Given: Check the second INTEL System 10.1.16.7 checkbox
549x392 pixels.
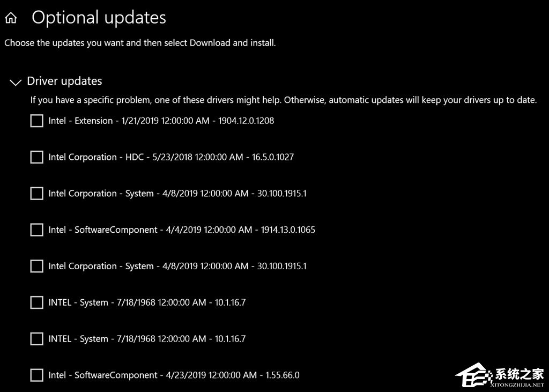Looking at the screenshot, I should (36, 339).
